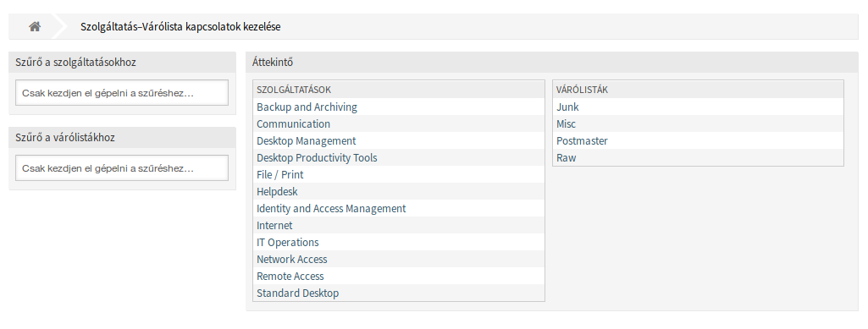The height and width of the screenshot is (329, 868).
Task: Select the Network Access service
Action: click(x=291, y=260)
